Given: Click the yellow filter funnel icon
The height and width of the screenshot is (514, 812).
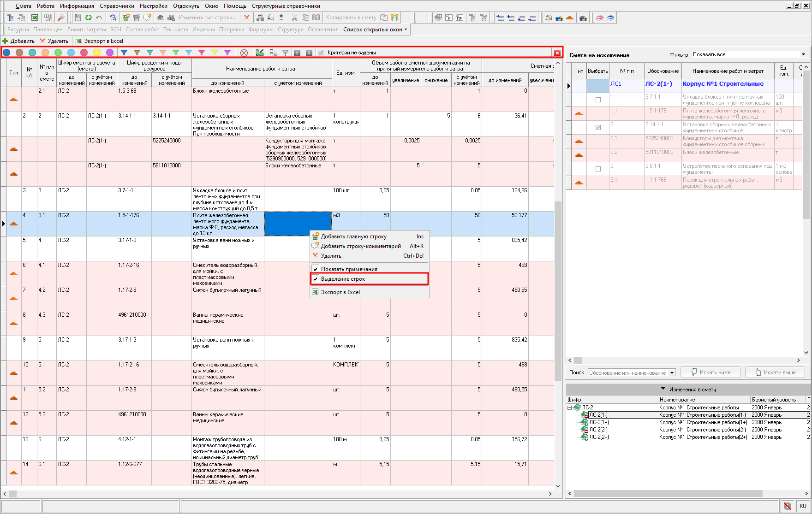Looking at the screenshot, I should pos(215,53).
